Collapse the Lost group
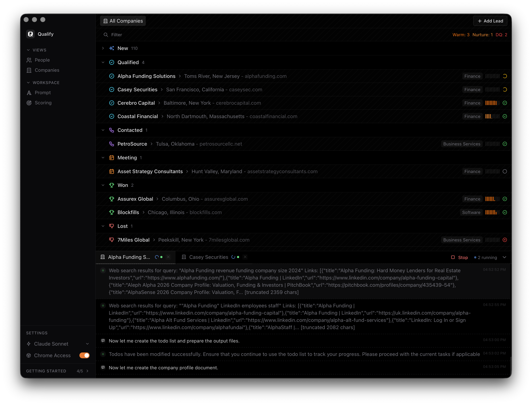Screen dimensions: 532x405 (x=103, y=226)
